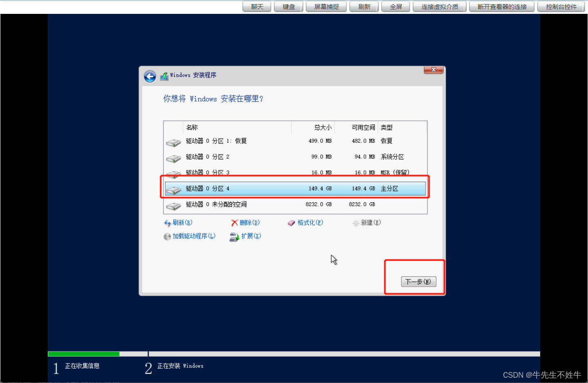
Task: Click the 8232.0 GB total size value
Action: click(x=318, y=204)
